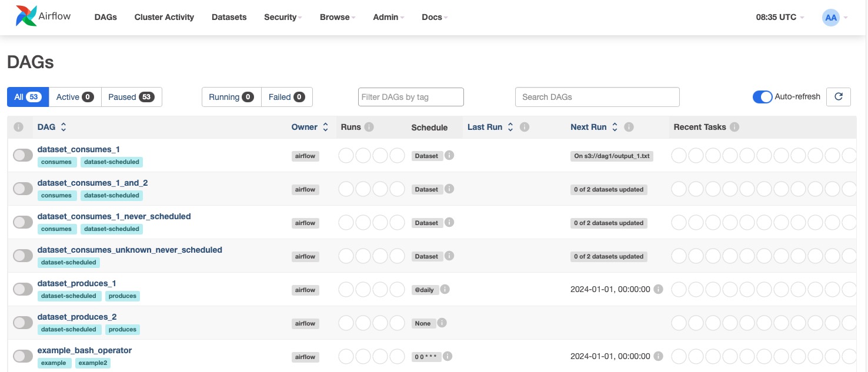This screenshot has width=868, height=372.
Task: Click info icon beside Recent Tasks header
Action: click(x=735, y=127)
